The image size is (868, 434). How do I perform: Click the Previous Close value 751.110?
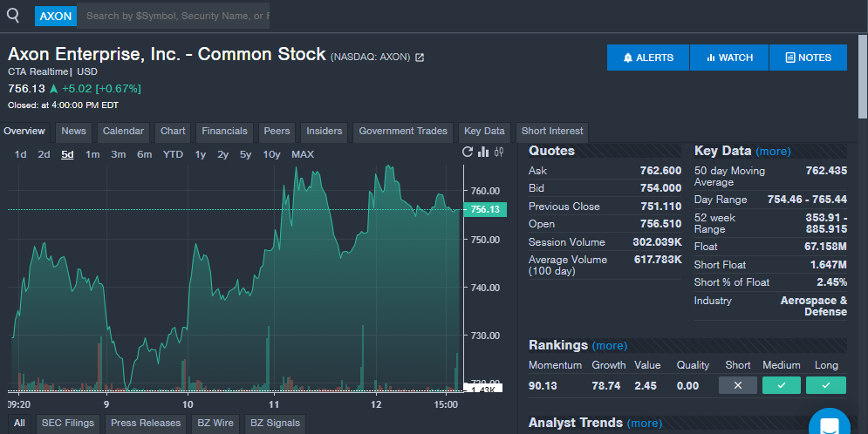pos(660,207)
